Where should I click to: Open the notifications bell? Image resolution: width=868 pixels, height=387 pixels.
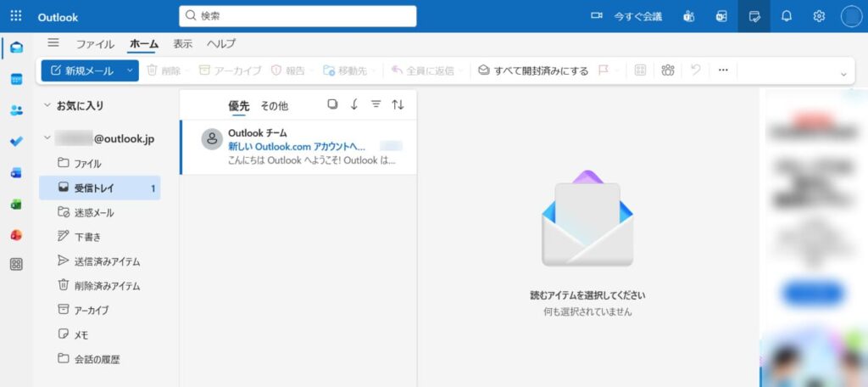click(786, 16)
